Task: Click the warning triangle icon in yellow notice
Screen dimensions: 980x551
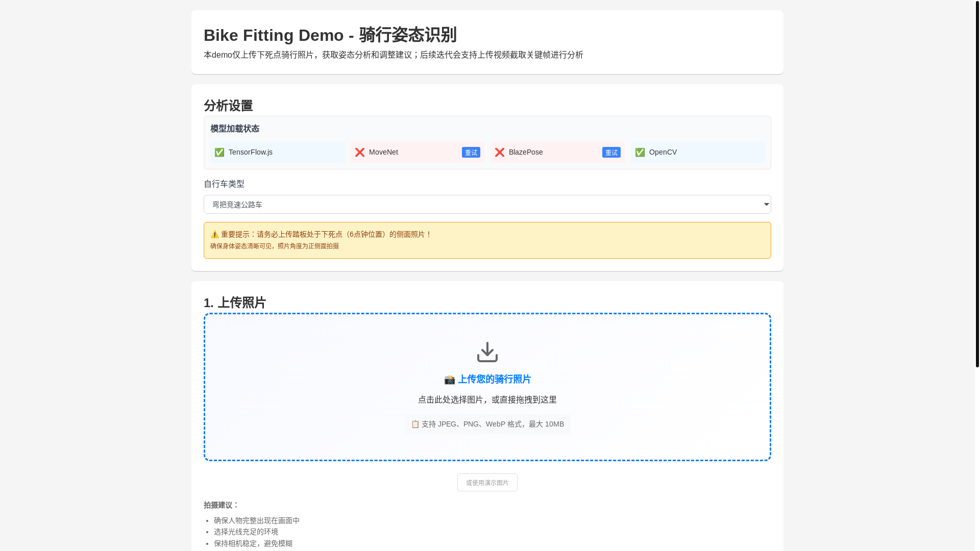Action: 215,235
